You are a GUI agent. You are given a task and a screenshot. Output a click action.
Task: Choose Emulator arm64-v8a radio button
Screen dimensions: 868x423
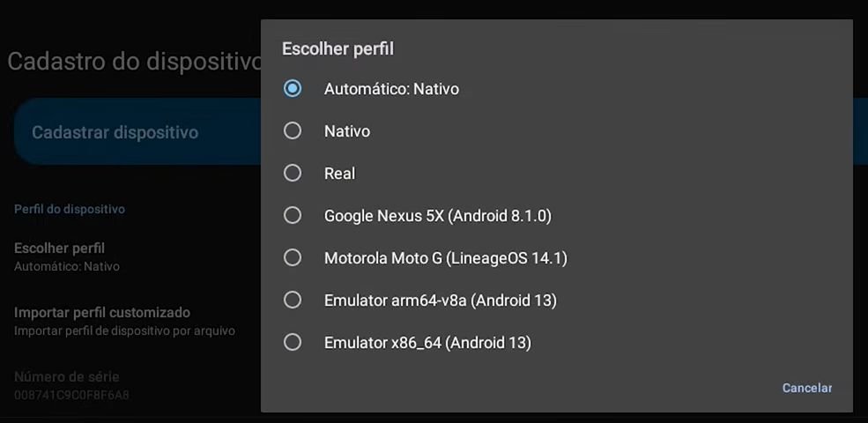point(293,301)
